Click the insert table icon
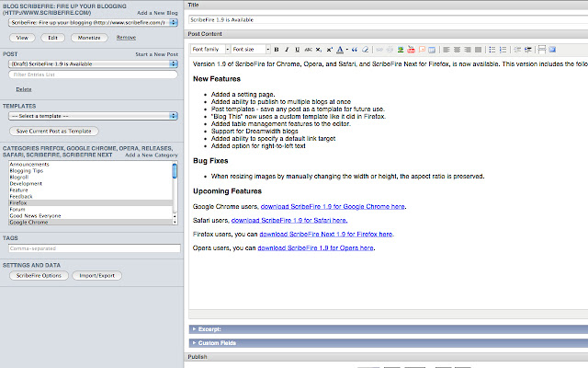This screenshot has width=588, height=368. [432, 50]
